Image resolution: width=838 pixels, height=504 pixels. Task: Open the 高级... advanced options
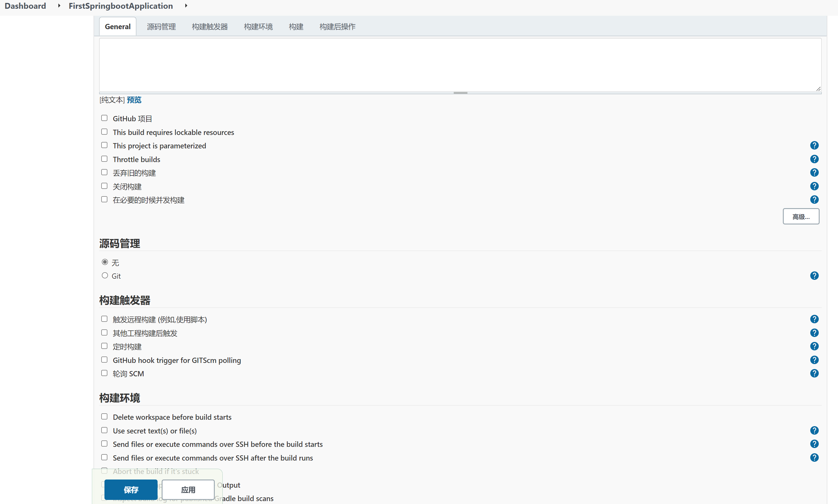[801, 216]
